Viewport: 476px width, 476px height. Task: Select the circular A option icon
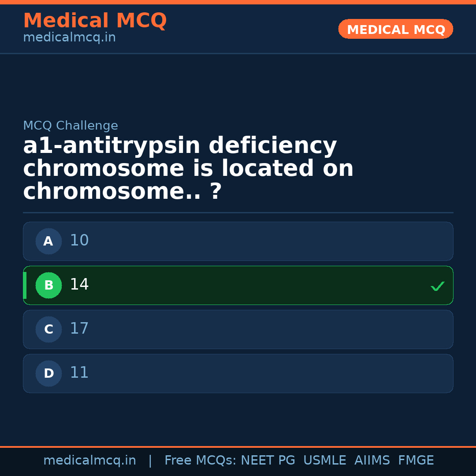point(48,242)
